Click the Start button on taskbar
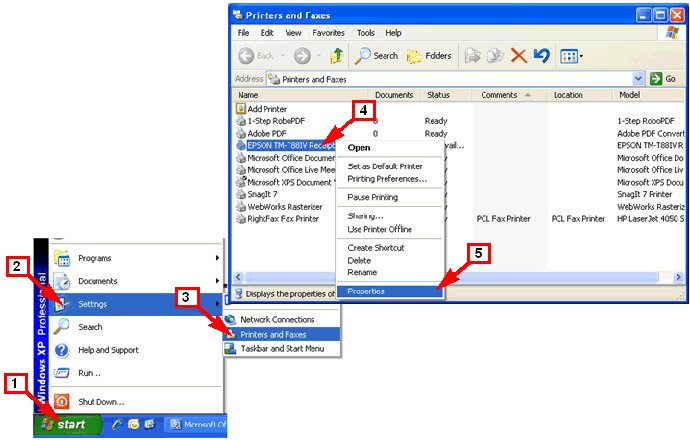 (66, 425)
